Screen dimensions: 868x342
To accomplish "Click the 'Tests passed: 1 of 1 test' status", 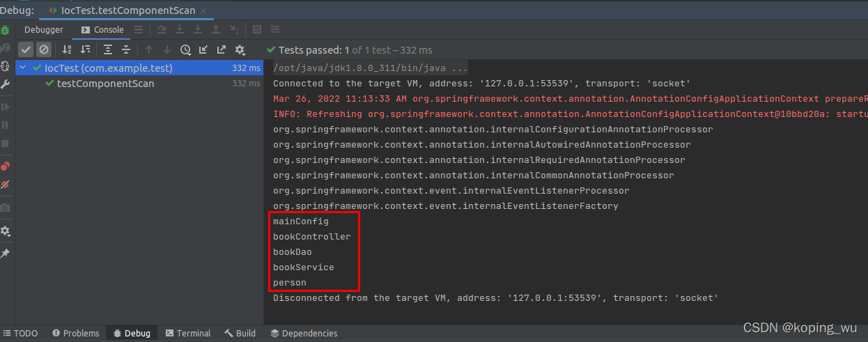I will pos(350,50).
